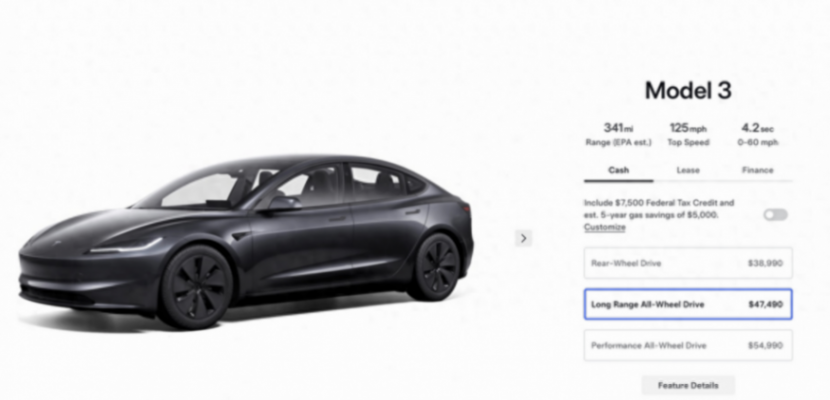Click the $38,990 price
The width and height of the screenshot is (830, 400).
tap(765, 263)
